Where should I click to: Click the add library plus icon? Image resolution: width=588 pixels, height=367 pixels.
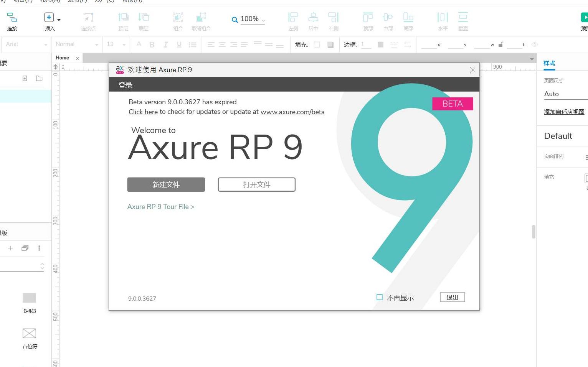point(10,248)
